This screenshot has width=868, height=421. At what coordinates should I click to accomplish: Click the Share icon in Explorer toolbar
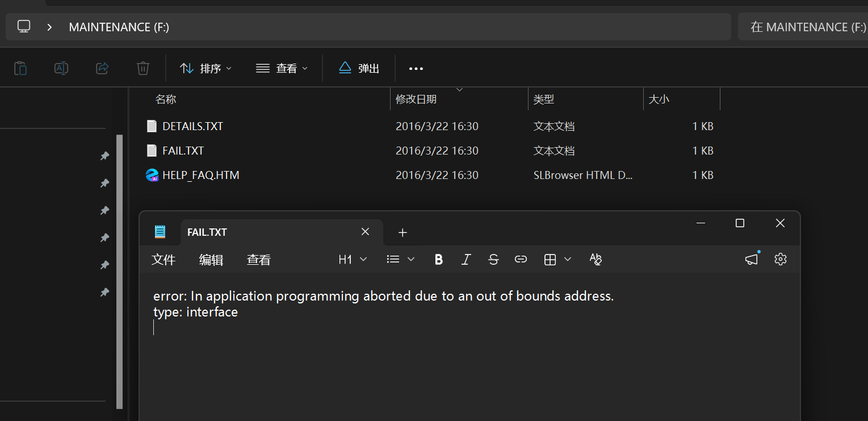point(102,68)
